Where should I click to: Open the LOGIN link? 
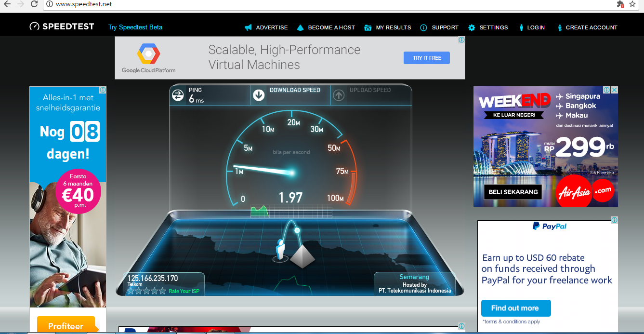click(x=536, y=27)
